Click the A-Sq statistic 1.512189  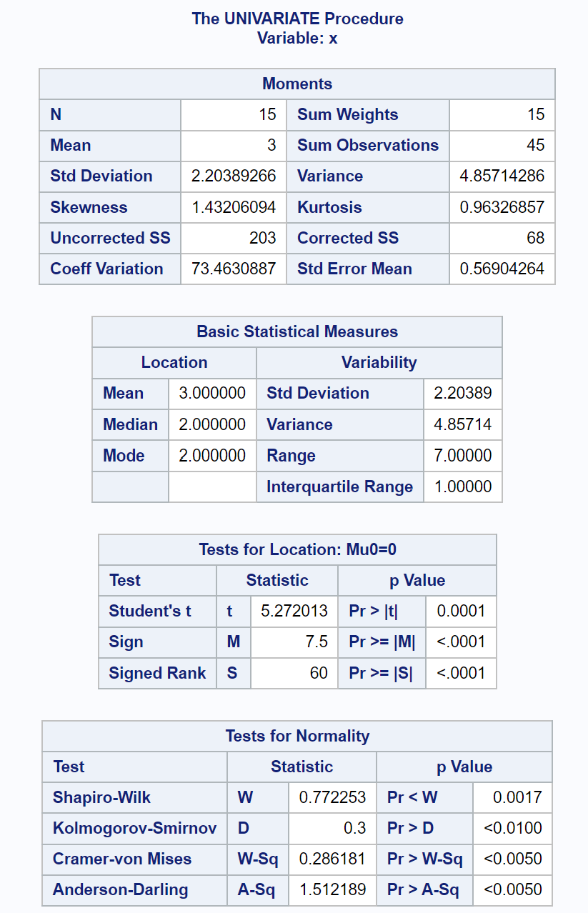(332, 889)
